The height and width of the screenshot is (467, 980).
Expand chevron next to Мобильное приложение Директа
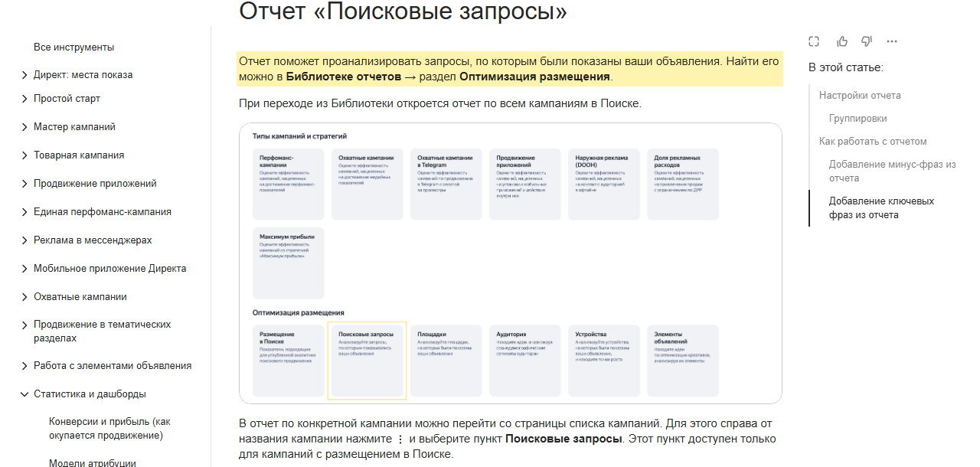point(24,269)
